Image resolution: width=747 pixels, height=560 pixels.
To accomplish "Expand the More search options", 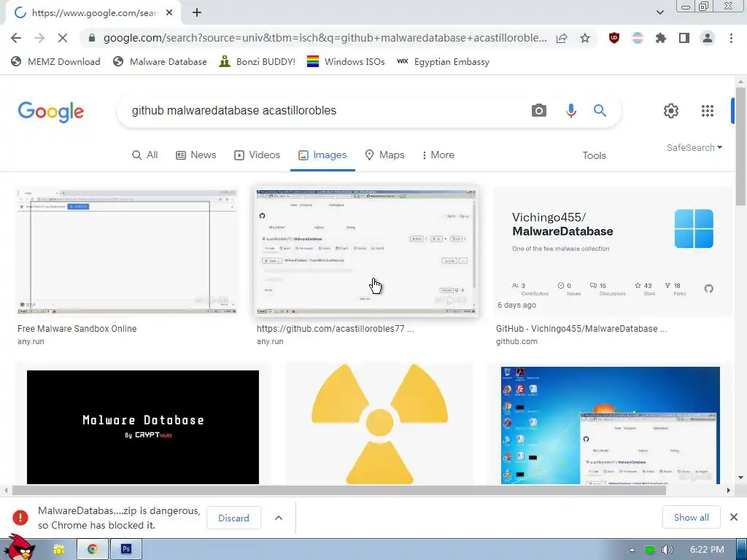I will [x=438, y=155].
